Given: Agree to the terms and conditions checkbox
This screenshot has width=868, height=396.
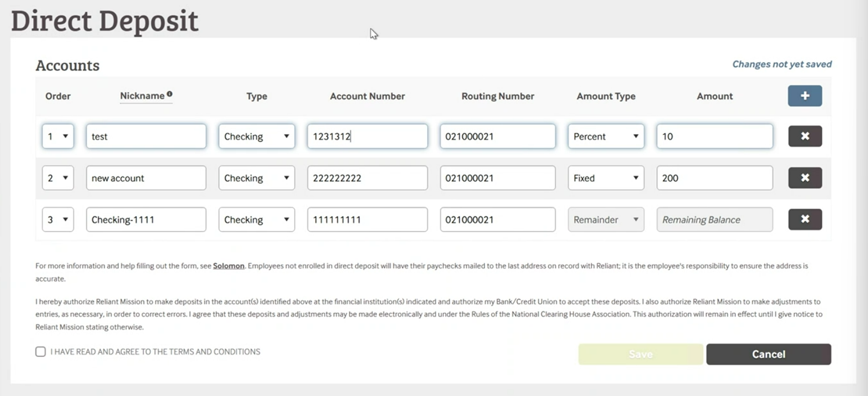Looking at the screenshot, I should (41, 352).
